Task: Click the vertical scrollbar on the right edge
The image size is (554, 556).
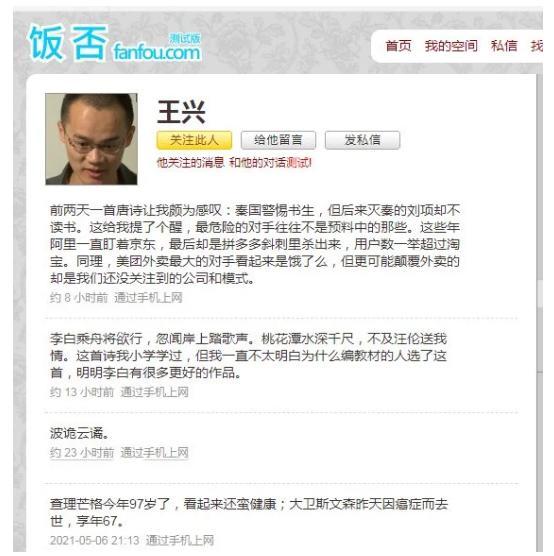Action: point(539,312)
